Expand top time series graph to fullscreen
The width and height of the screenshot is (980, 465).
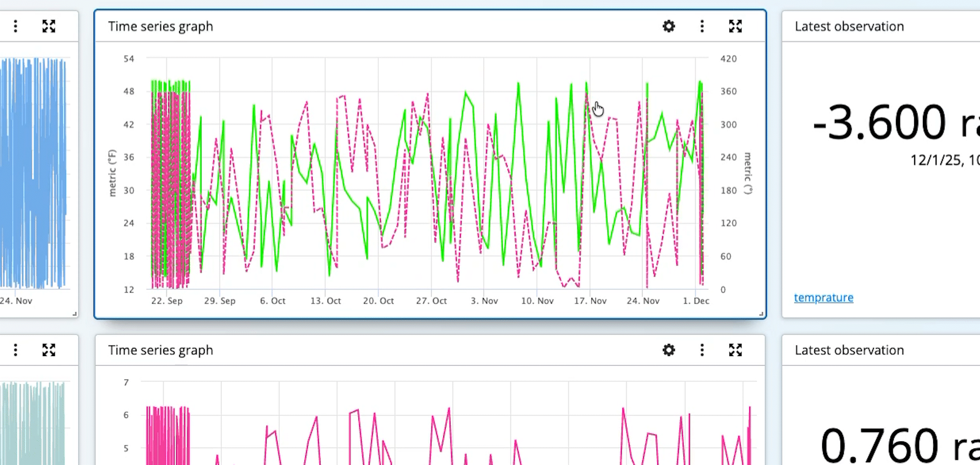tap(735, 26)
